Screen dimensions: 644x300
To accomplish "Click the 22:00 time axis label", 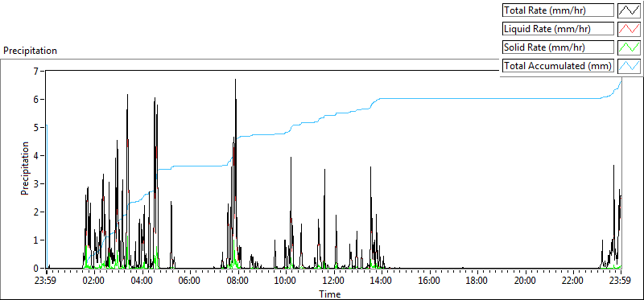I will tap(573, 282).
